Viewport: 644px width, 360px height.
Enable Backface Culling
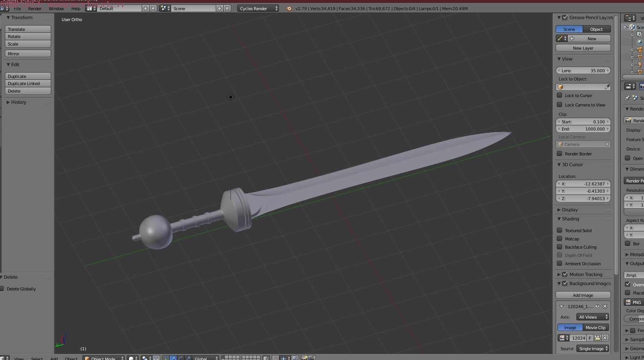[x=559, y=247]
